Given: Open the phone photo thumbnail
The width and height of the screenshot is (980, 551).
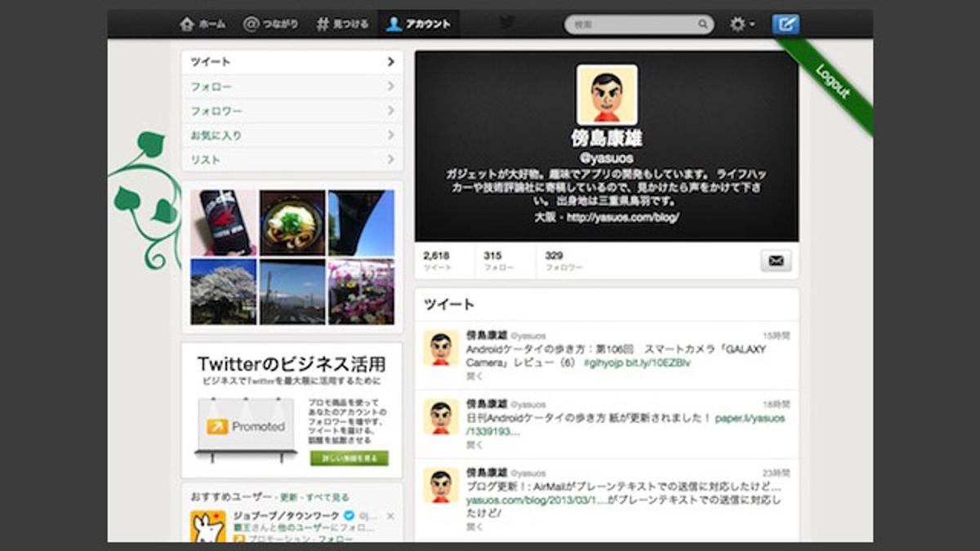Looking at the screenshot, I should [x=223, y=223].
